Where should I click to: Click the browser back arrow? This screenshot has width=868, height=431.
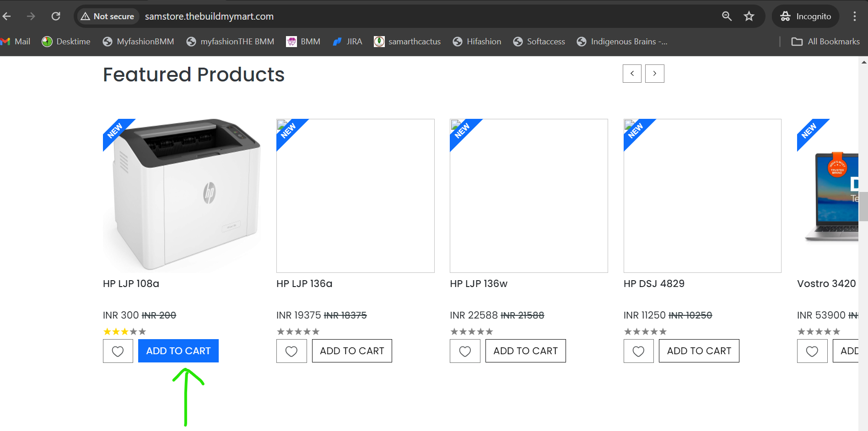[7, 16]
